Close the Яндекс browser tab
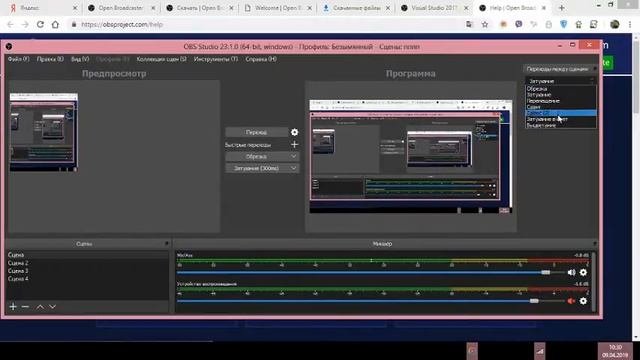Viewport: 640px width, 360px height. [75, 8]
